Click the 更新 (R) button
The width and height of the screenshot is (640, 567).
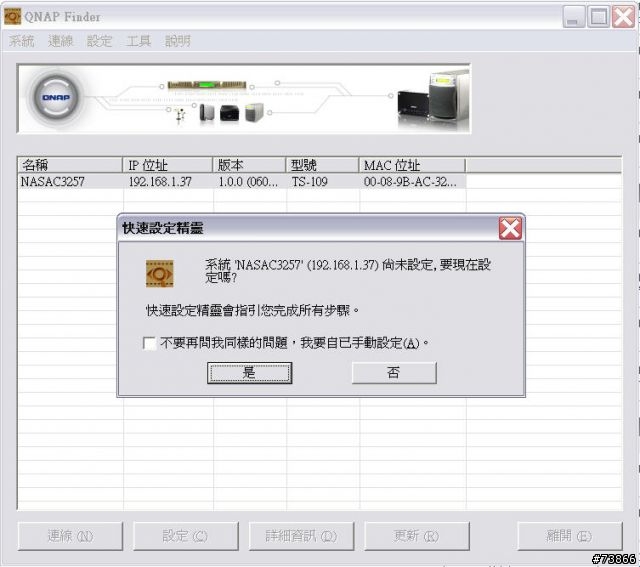[x=417, y=536]
